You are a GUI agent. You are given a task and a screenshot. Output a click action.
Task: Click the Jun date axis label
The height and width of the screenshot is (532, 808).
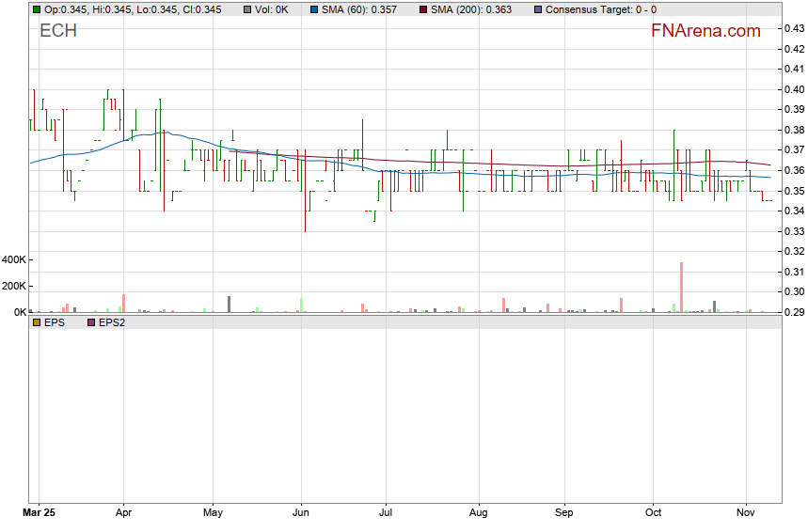coord(302,514)
